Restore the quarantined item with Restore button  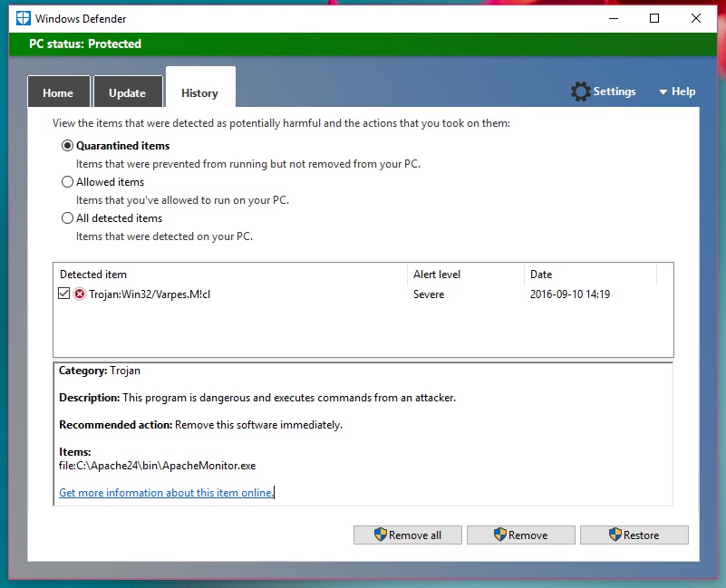click(x=634, y=535)
